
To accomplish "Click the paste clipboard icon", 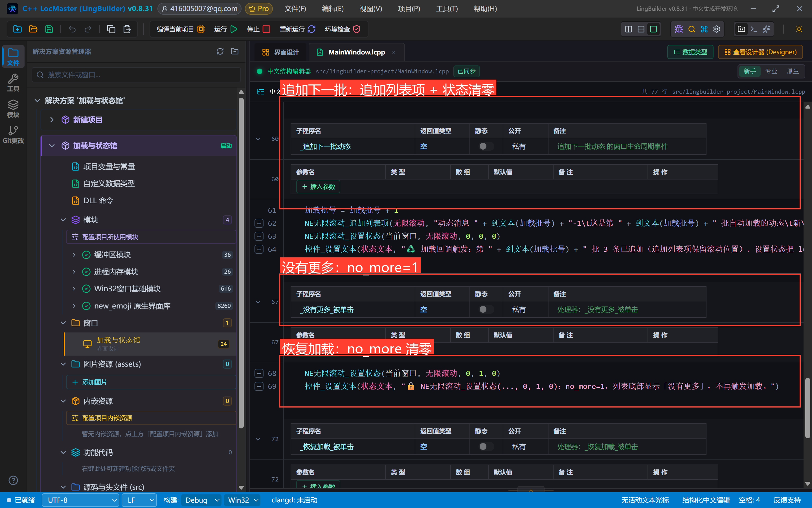I will [x=127, y=29].
